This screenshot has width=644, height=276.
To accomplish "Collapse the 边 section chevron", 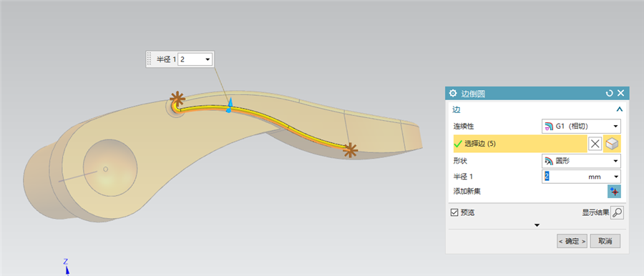I will (x=620, y=109).
